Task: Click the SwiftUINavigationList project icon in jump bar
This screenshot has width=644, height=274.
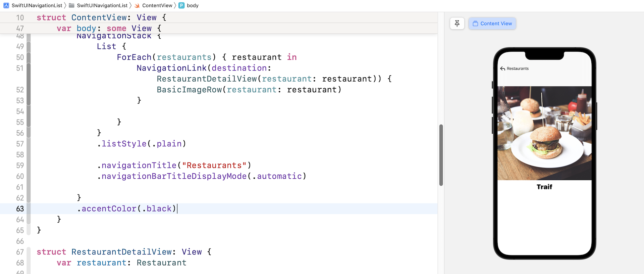Action: [6, 5]
